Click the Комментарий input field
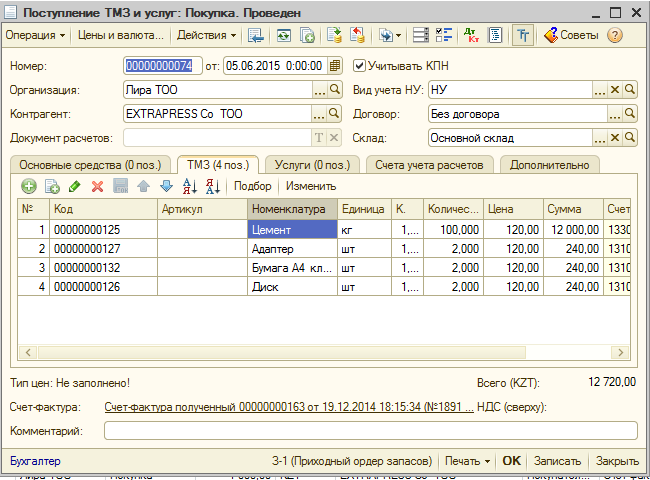This screenshot has width=650, height=480. pos(371,431)
